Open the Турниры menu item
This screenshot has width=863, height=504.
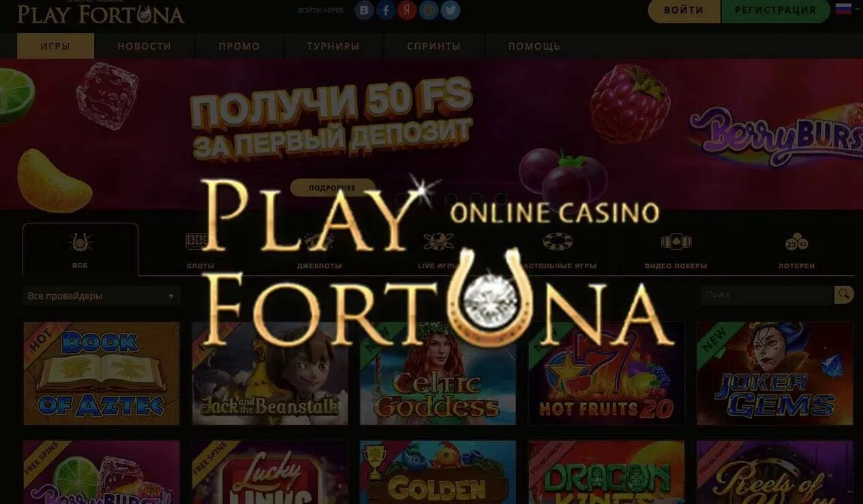click(333, 46)
